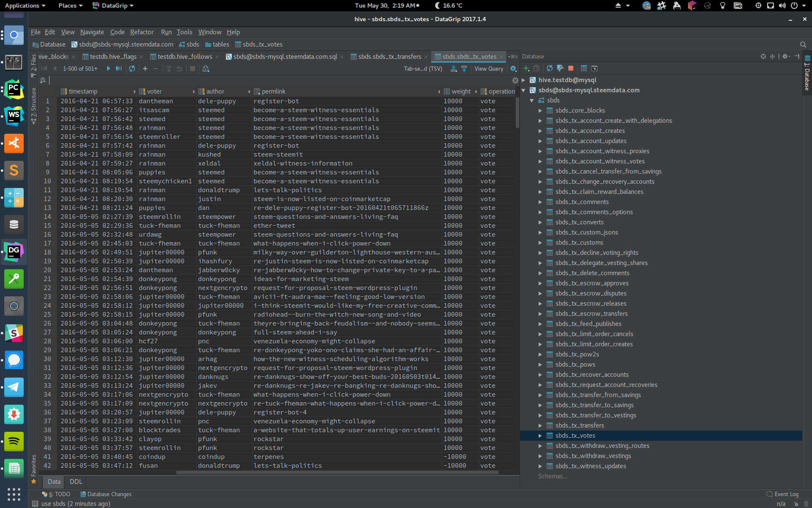Stop the running query in editor toolbar
Image resolution: width=812 pixels, height=508 pixels.
tap(193, 69)
